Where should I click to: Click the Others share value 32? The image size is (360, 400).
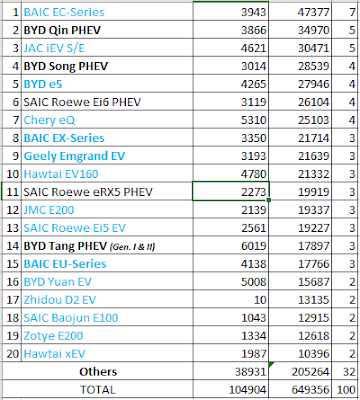pos(345,372)
